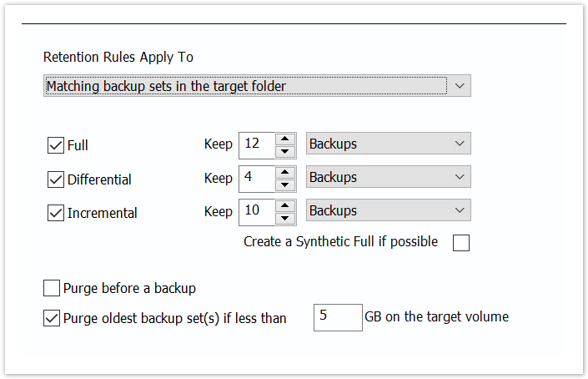Select the Incremental keep number field

[258, 211]
